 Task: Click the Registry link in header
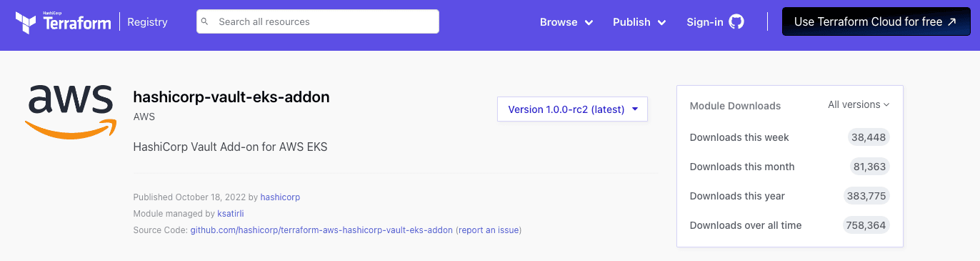point(147,22)
